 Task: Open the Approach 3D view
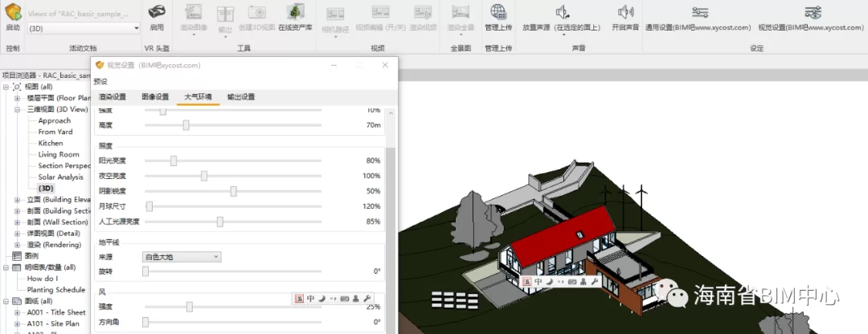[x=55, y=120]
